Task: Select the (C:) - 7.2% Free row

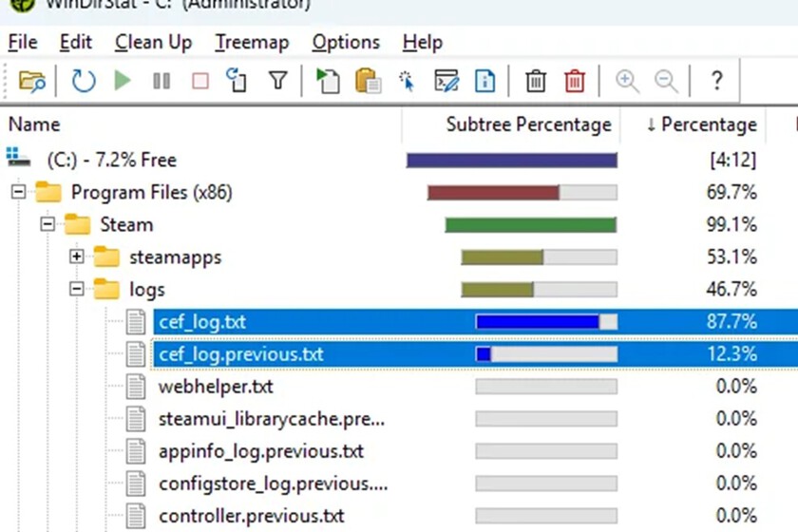Action: [399, 160]
